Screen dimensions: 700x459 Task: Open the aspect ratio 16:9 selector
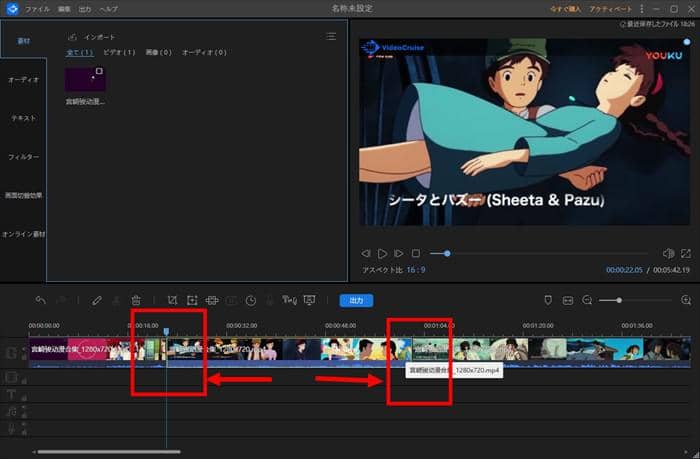pyautogui.click(x=416, y=270)
